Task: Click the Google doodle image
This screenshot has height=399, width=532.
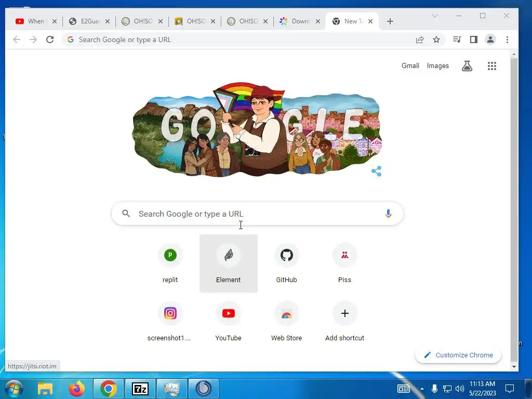Action: (257, 129)
